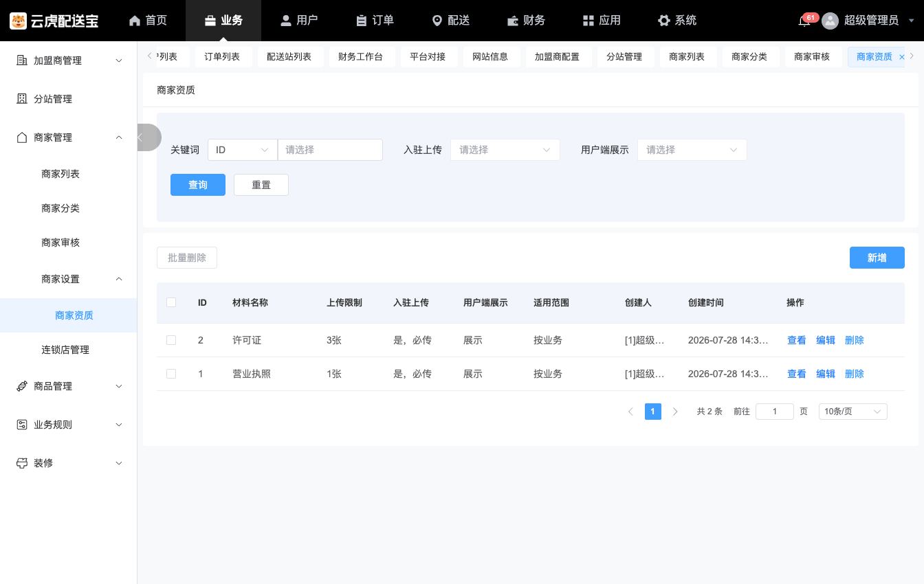Open the 入驻上传 select dropdown

(x=505, y=150)
